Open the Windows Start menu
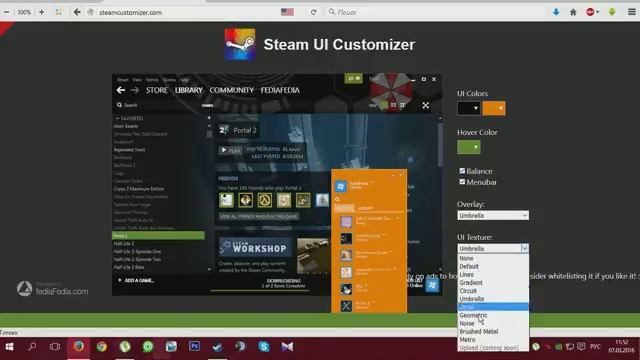Viewport: 640px width, 360px height. (9, 347)
